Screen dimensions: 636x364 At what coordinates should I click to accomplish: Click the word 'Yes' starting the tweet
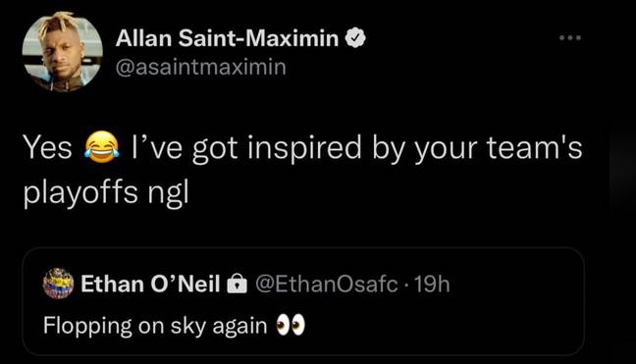(x=47, y=147)
